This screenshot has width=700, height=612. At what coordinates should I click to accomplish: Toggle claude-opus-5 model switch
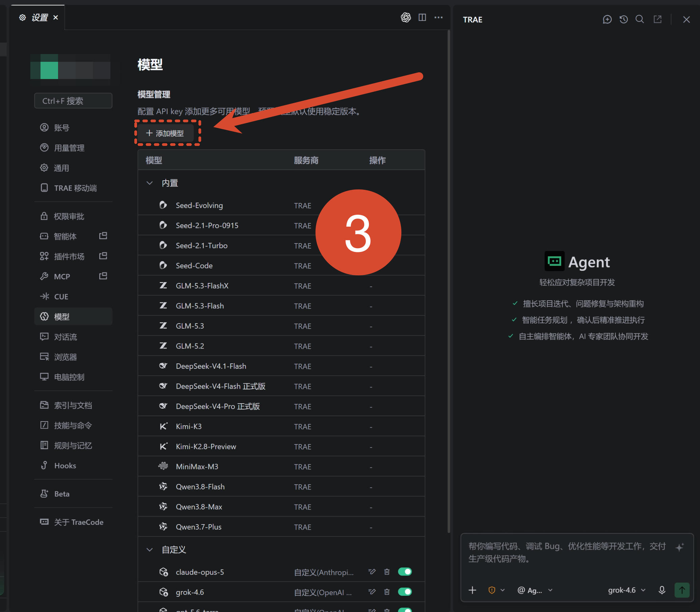[x=405, y=572]
